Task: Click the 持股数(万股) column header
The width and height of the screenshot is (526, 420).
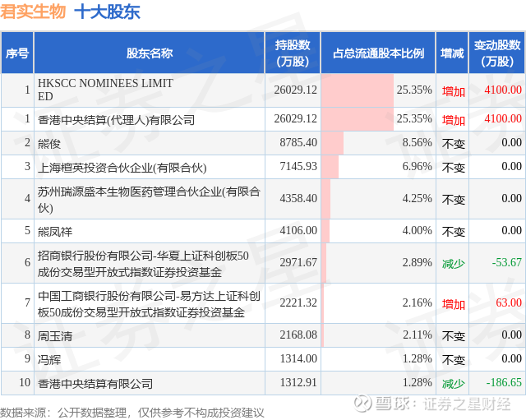Action: point(293,53)
